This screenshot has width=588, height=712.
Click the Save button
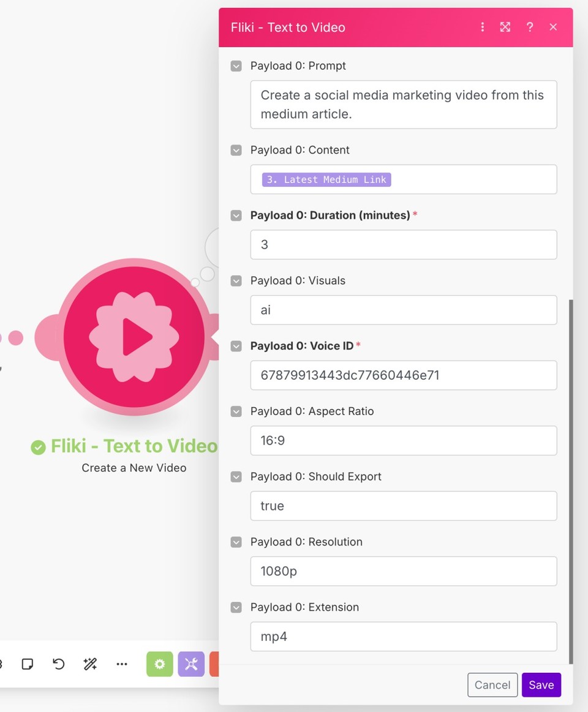pyautogui.click(x=541, y=684)
